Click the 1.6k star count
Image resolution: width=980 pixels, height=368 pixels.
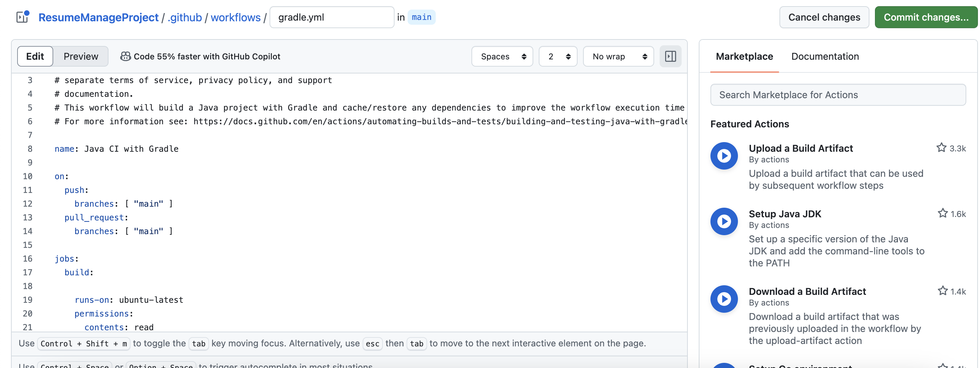(x=958, y=214)
